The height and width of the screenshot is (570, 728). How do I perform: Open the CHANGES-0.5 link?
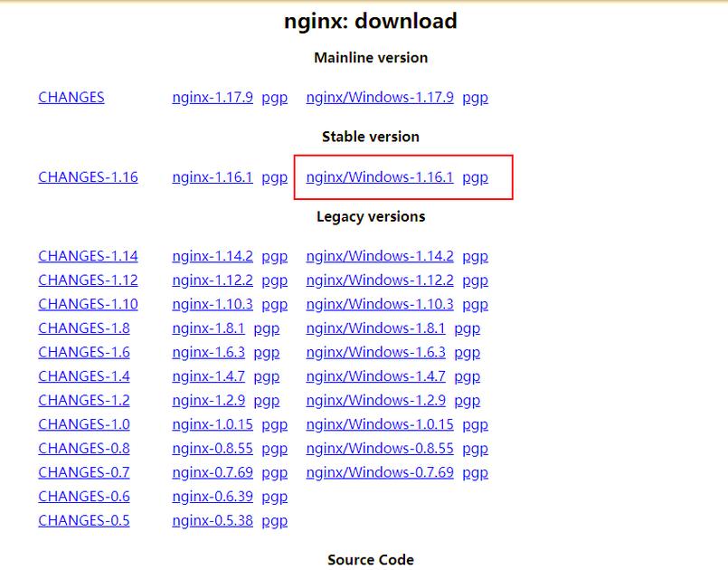pos(84,521)
